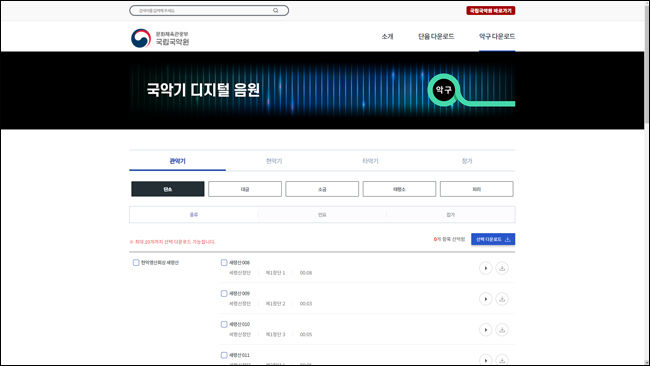Switch to the 관악기 tab
650x366 pixels.
(x=177, y=161)
